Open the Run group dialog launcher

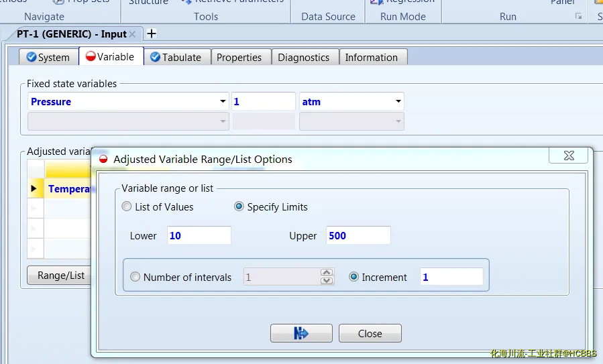(578, 17)
